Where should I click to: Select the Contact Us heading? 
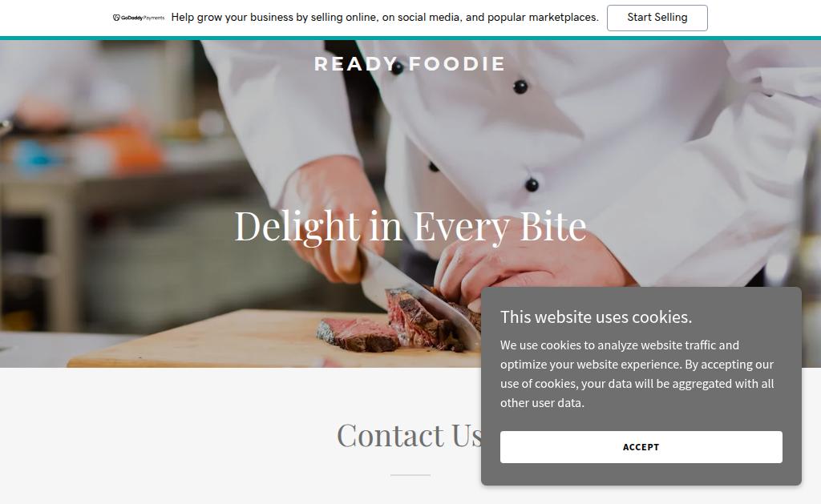click(409, 435)
